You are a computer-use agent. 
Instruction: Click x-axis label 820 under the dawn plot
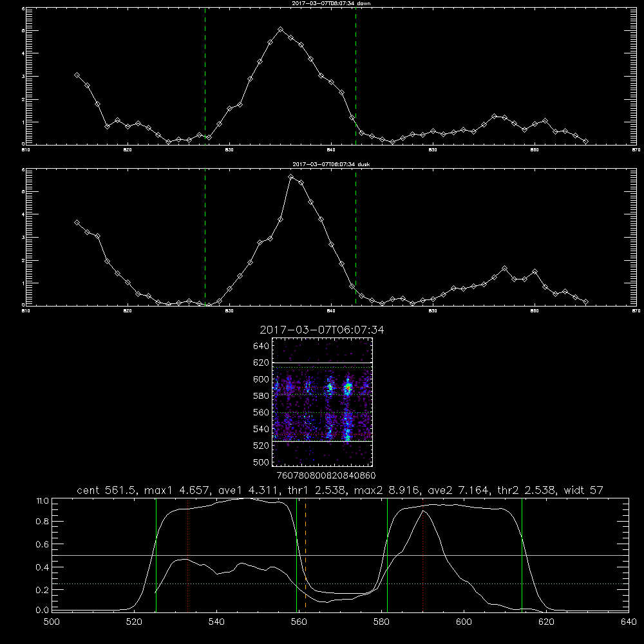(x=128, y=150)
